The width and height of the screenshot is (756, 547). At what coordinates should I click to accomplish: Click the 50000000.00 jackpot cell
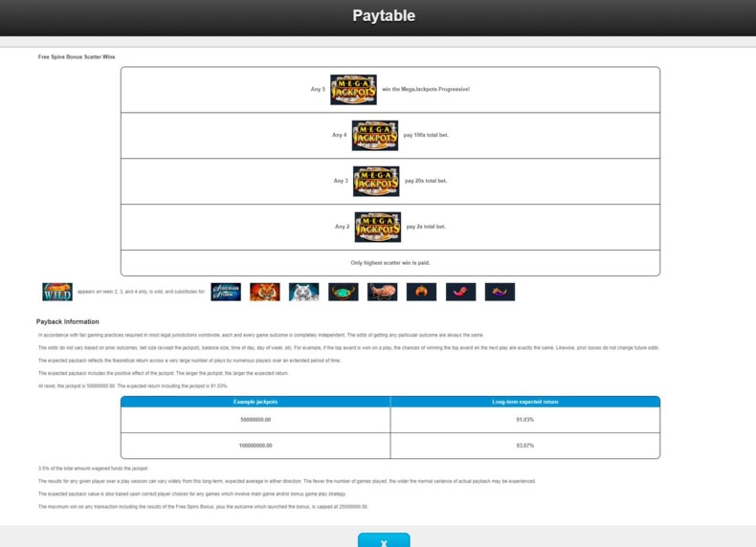(x=256, y=420)
